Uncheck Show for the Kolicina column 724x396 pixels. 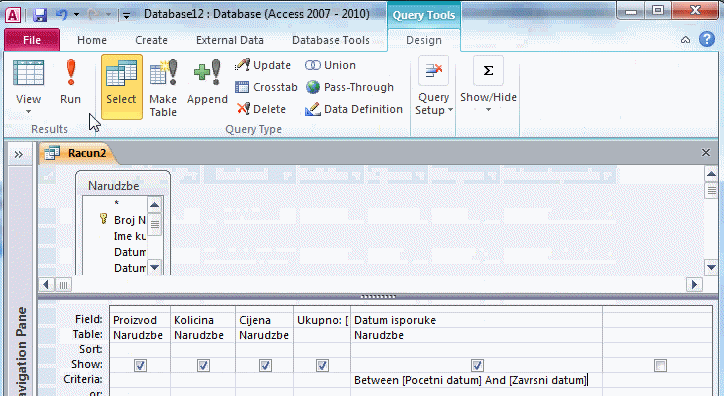coord(203,366)
